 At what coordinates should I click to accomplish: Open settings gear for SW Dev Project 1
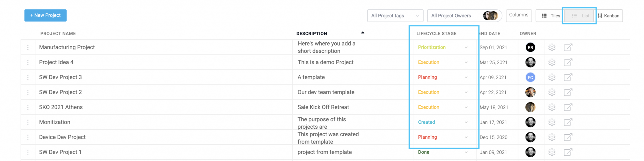(x=552, y=152)
